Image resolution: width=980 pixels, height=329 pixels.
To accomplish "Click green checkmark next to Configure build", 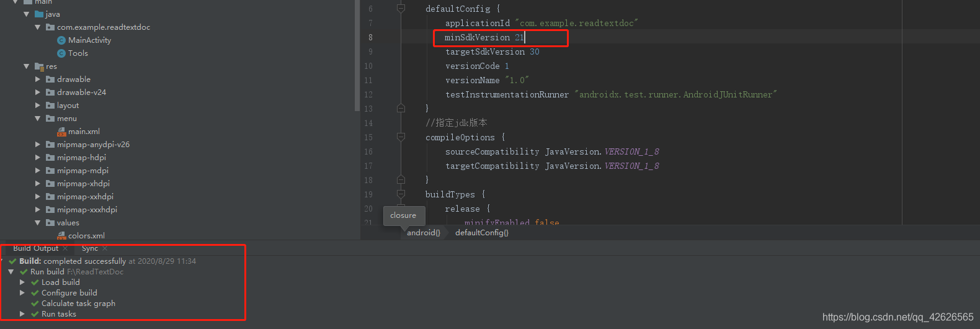I will click(35, 293).
